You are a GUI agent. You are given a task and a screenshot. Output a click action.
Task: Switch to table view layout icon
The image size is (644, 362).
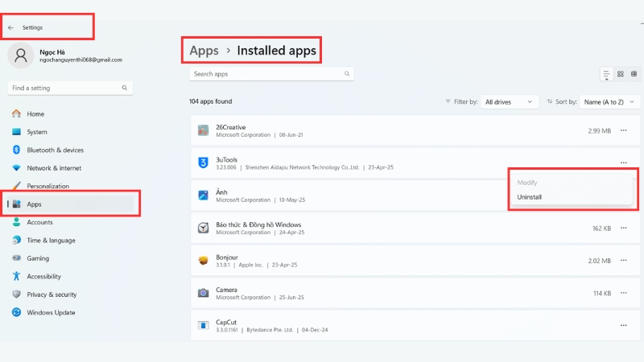[x=634, y=74]
